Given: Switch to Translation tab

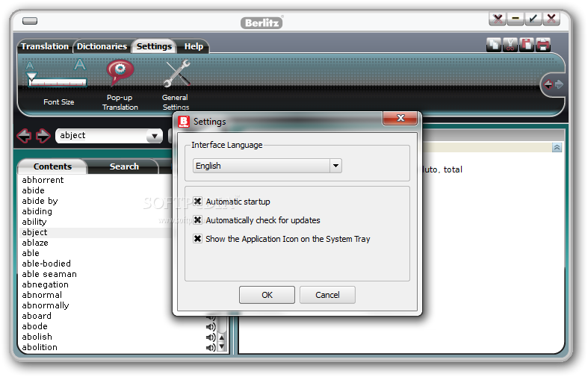Looking at the screenshot, I should (x=45, y=46).
